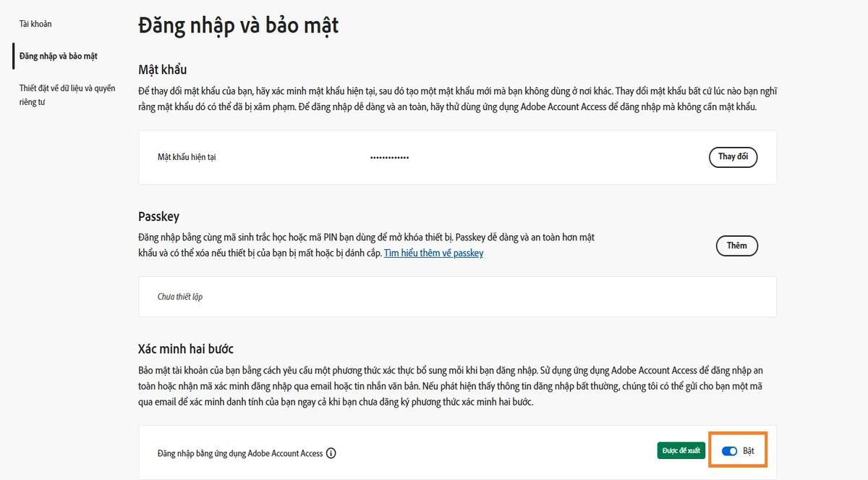The height and width of the screenshot is (480, 868).
Task: Click the Thêm passkey button
Action: coord(736,245)
